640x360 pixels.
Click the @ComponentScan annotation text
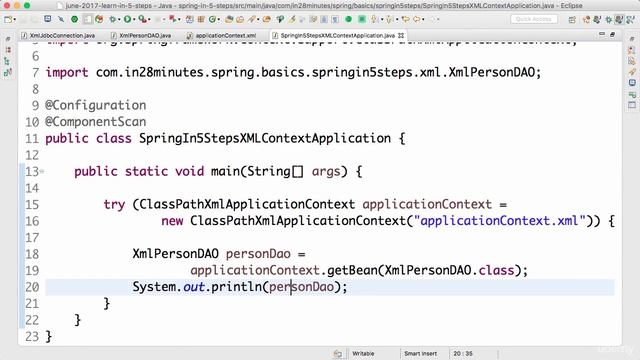[96, 122]
